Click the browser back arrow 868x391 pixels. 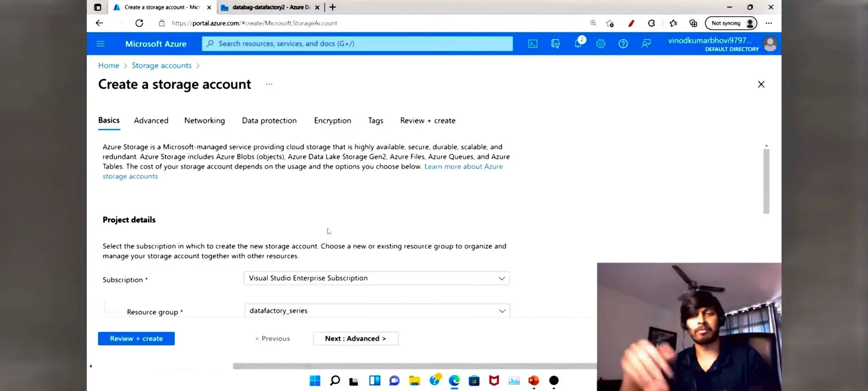point(99,23)
